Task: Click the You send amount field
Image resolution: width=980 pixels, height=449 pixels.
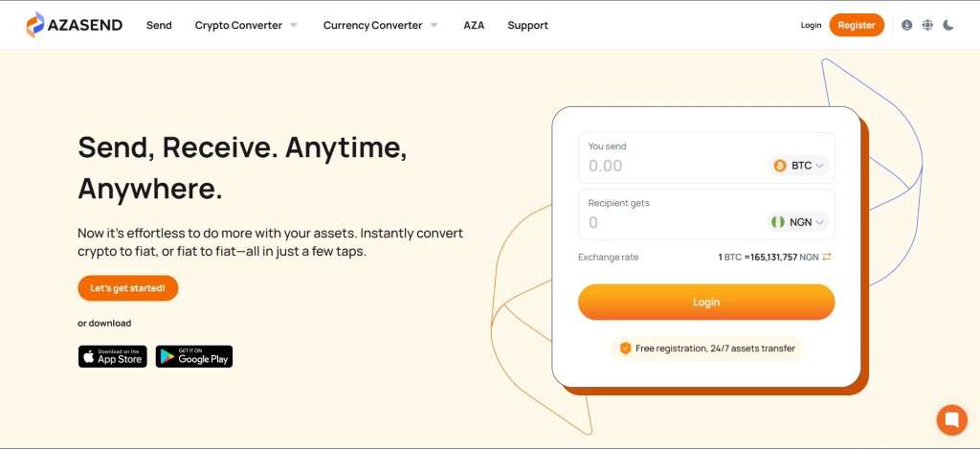Action: pyautogui.click(x=670, y=166)
